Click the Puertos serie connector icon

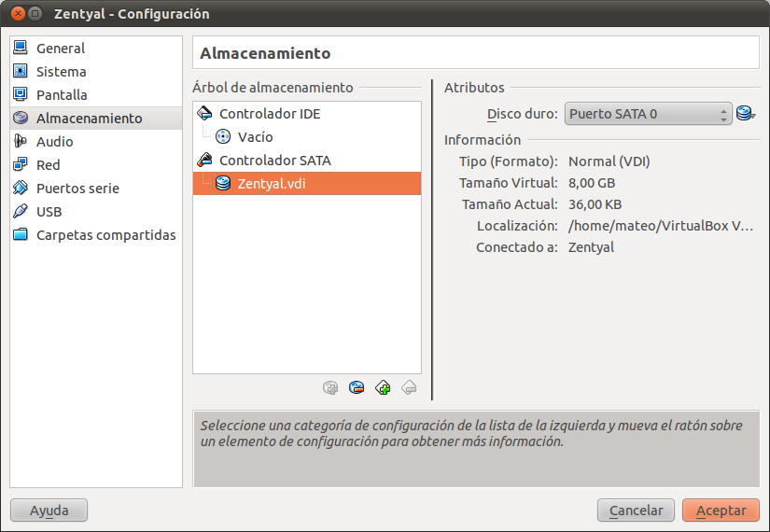(x=21, y=188)
